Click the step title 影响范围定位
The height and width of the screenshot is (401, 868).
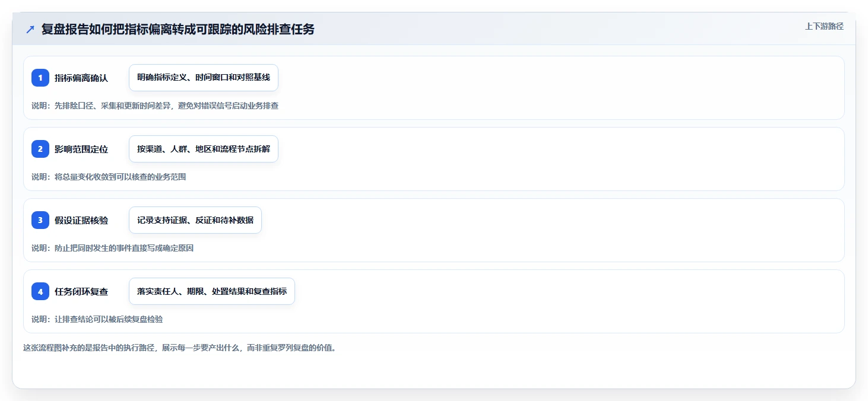tap(81, 149)
